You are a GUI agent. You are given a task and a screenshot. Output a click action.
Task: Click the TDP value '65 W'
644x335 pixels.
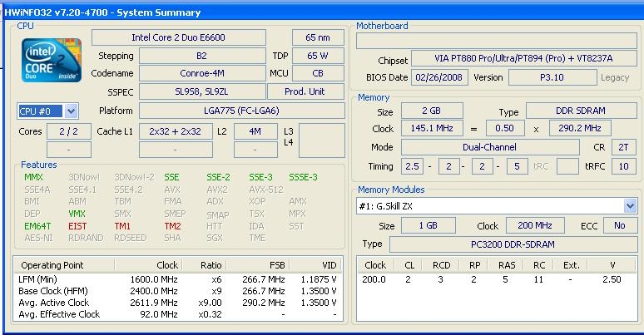318,56
